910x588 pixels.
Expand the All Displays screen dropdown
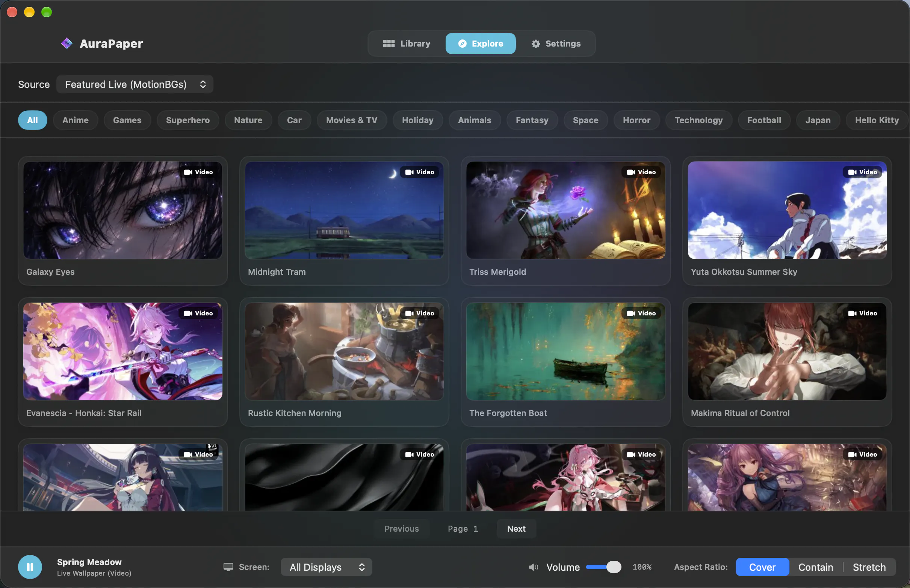(326, 567)
